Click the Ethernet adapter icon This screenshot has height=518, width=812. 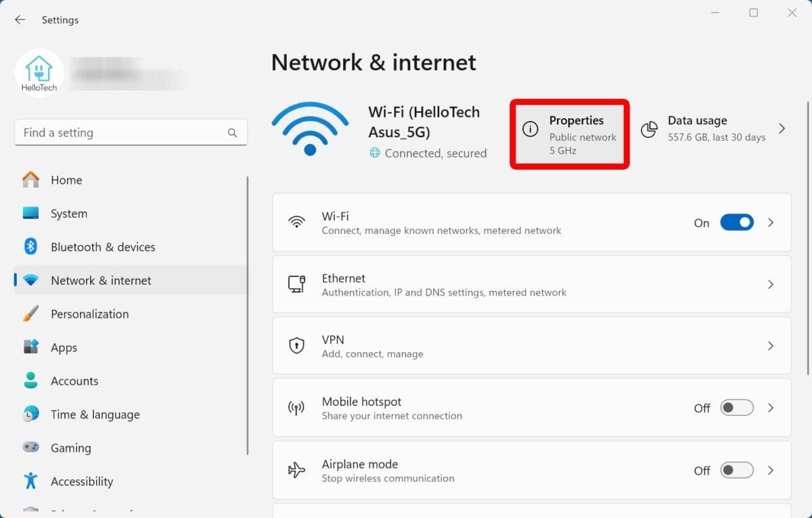296,284
